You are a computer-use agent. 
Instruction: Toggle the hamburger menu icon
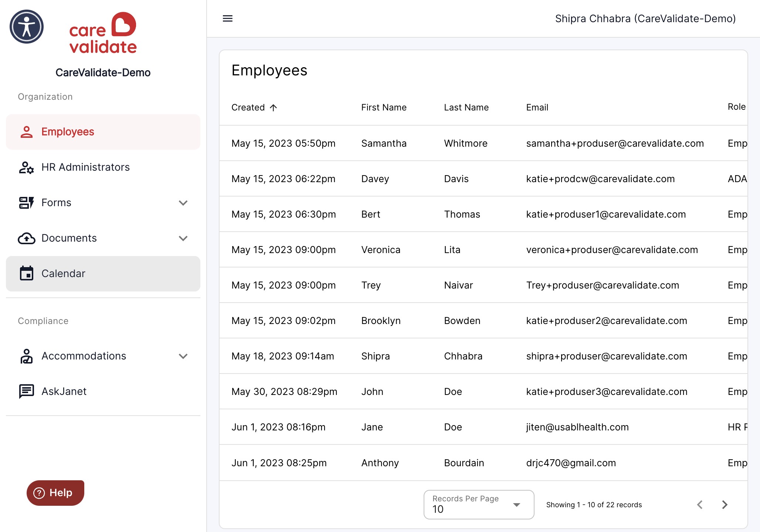coord(228,18)
